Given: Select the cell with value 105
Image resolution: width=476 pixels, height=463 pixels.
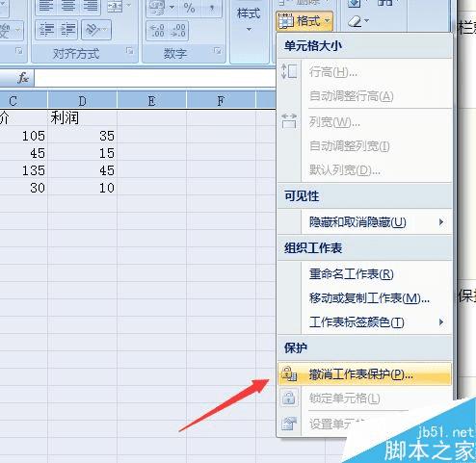Looking at the screenshot, I should point(23,136).
